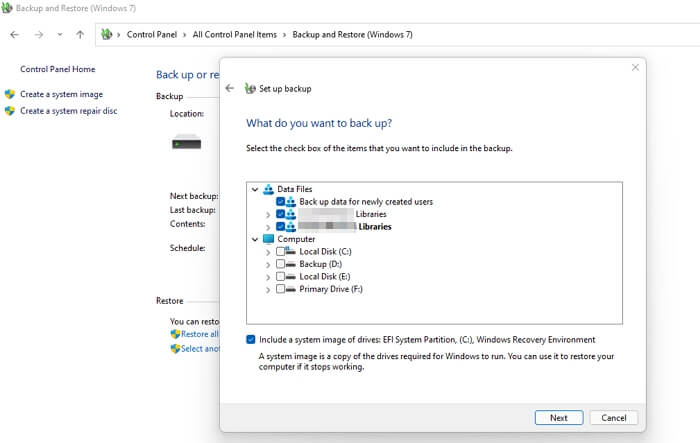Go back with the Control Panel back arrow
This screenshot has height=443, width=700.
point(15,34)
